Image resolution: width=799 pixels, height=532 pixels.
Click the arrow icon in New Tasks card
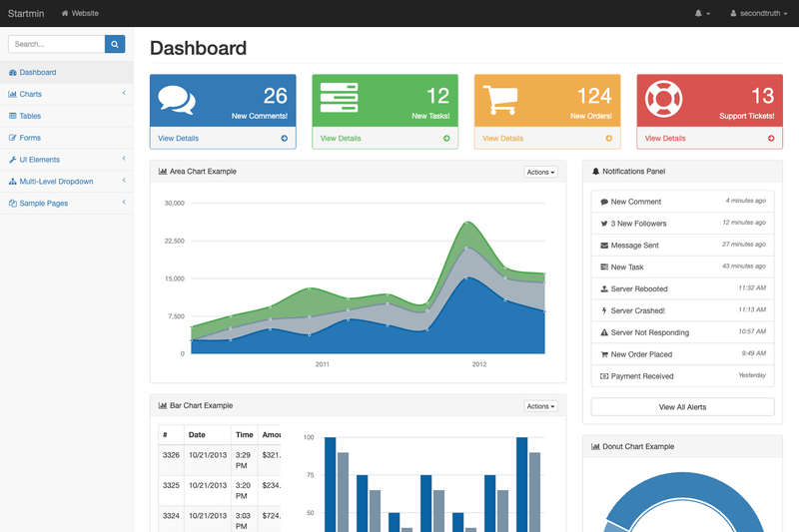[446, 138]
